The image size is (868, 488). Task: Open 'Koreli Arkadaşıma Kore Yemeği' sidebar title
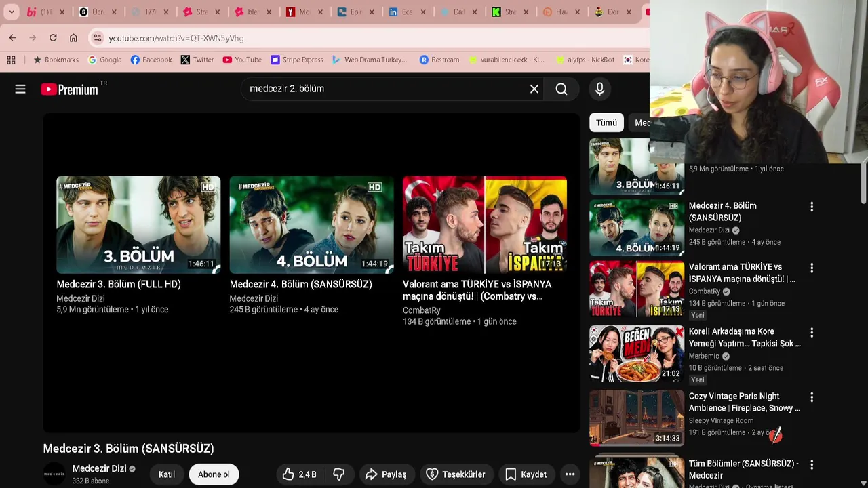(x=745, y=338)
